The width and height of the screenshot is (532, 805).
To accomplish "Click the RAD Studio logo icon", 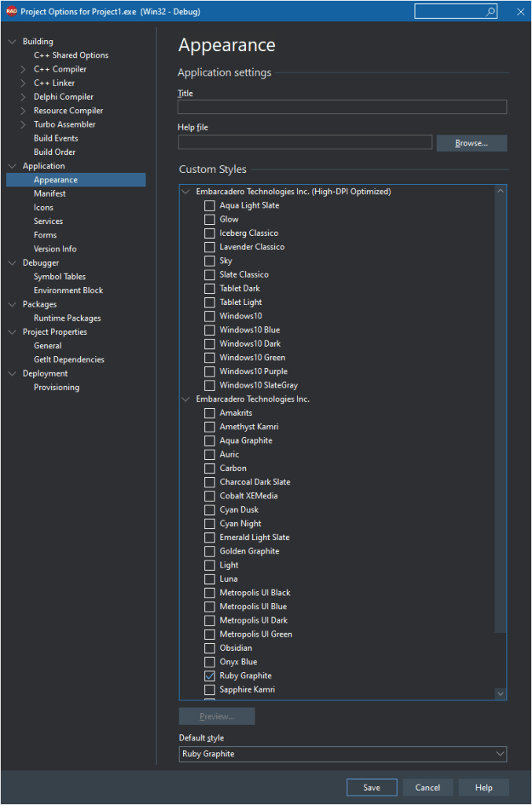I will point(11,11).
